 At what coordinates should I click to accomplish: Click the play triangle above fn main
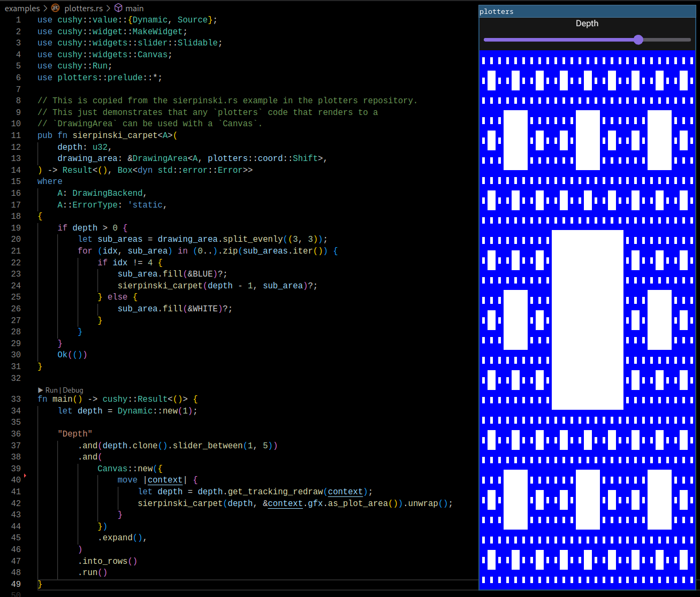[41, 390]
